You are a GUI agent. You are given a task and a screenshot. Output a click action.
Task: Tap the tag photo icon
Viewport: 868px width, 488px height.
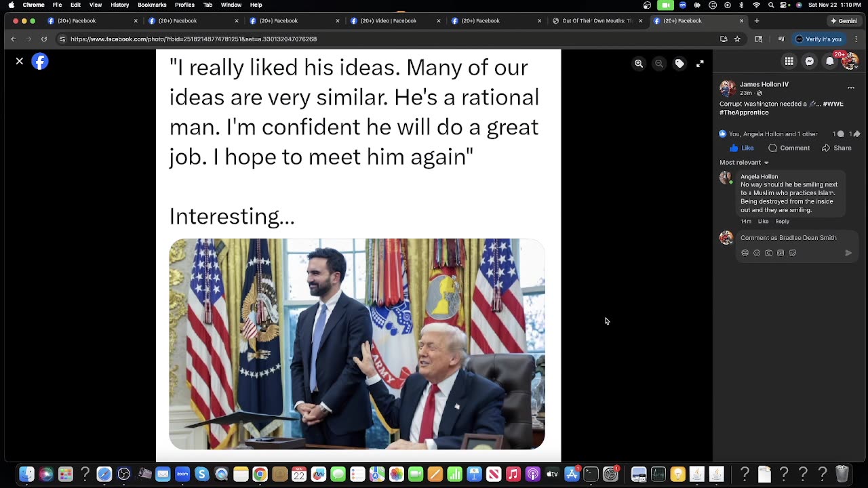(x=679, y=63)
